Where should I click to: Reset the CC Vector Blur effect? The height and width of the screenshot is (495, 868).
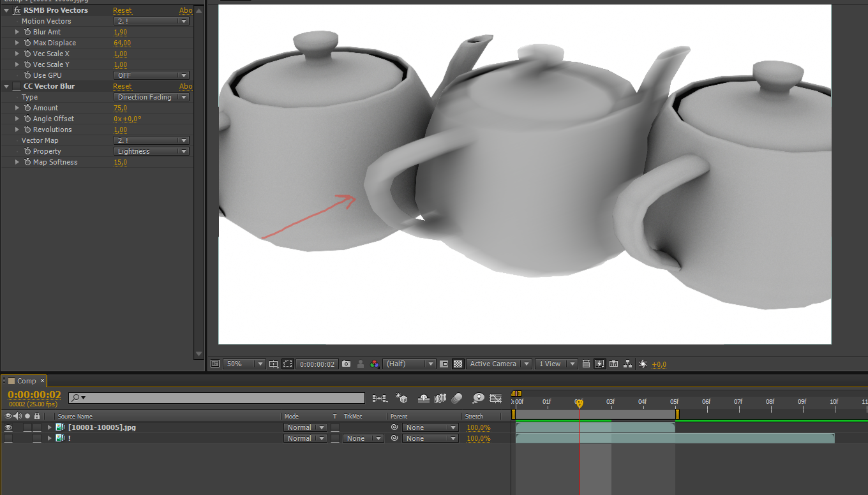[123, 86]
